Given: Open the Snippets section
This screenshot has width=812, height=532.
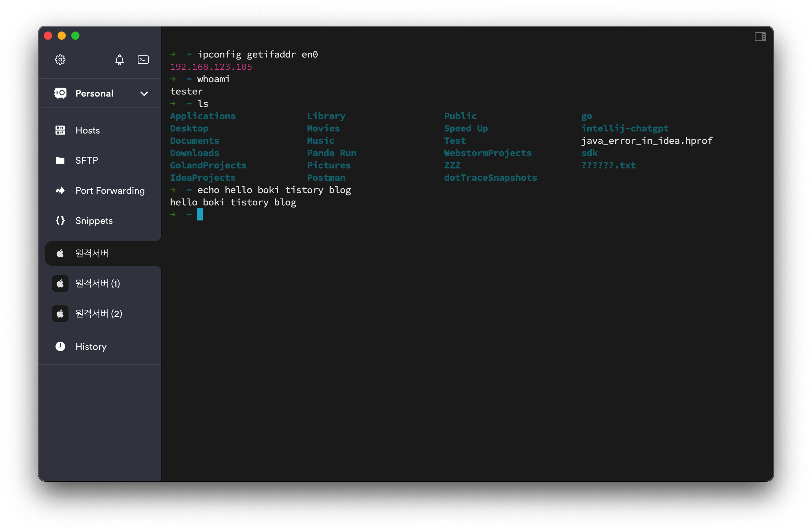Looking at the screenshot, I should point(94,220).
